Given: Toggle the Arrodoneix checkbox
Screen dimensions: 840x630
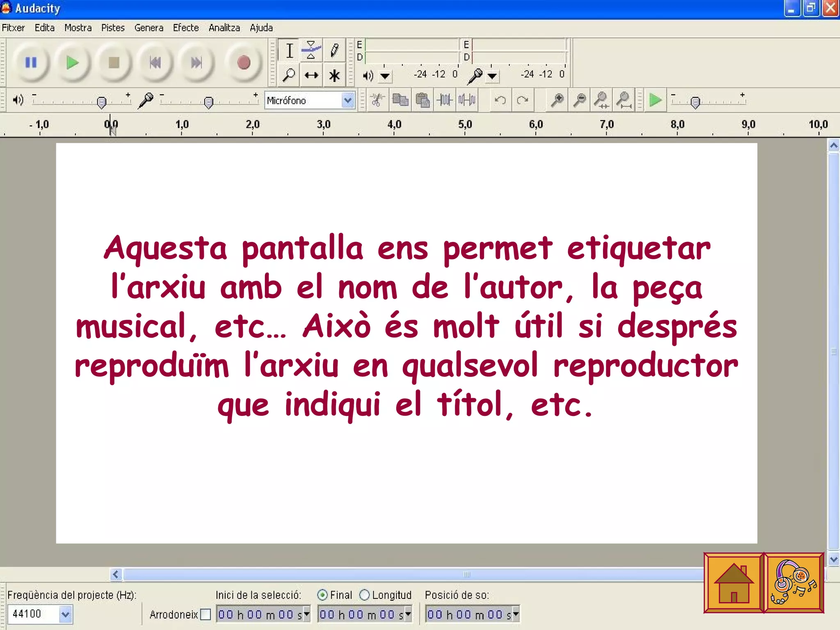Looking at the screenshot, I should coord(205,614).
